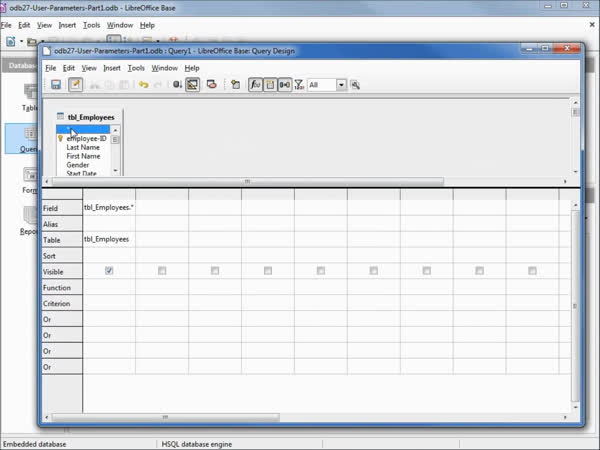Screen dimensions: 600x450
Task: Open File menu in Query Design window
Action: pyautogui.click(x=51, y=68)
